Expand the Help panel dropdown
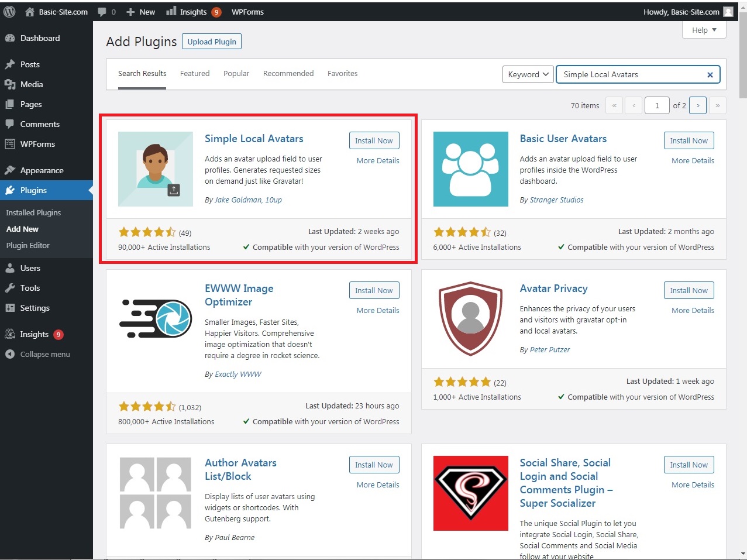747x560 pixels. pos(704,30)
